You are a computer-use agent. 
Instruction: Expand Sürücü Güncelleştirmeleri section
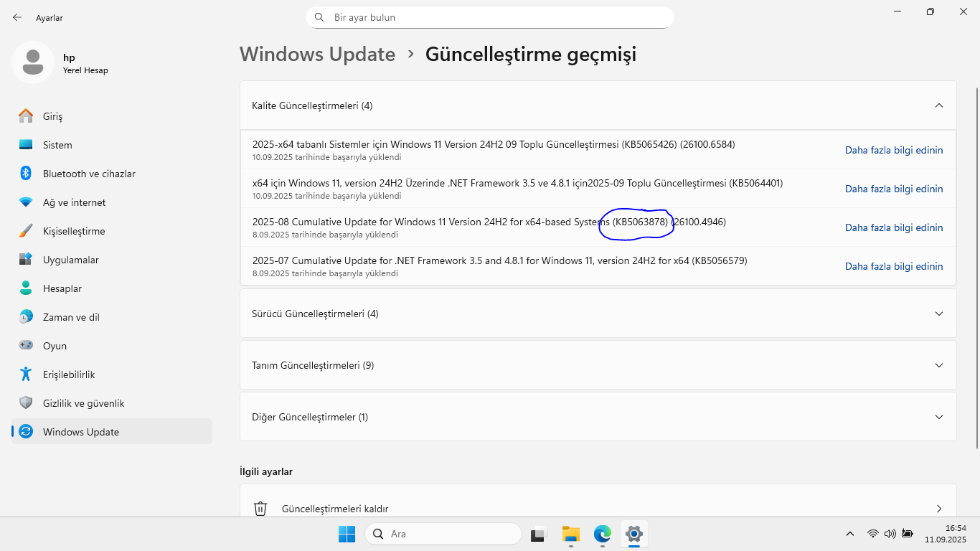tap(598, 314)
